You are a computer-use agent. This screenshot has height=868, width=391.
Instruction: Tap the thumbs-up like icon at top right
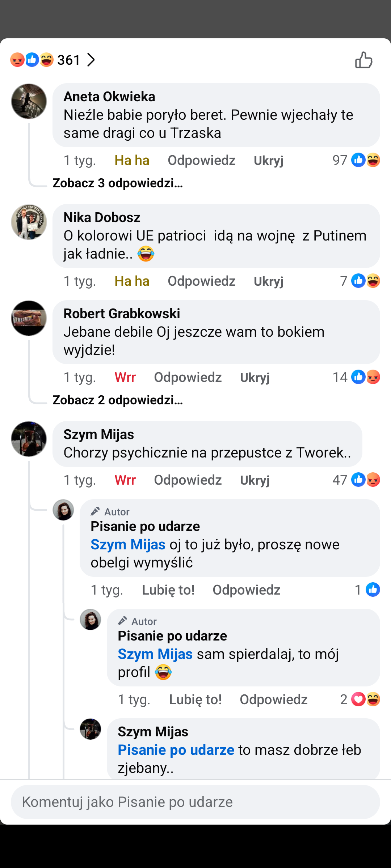pos(363,60)
